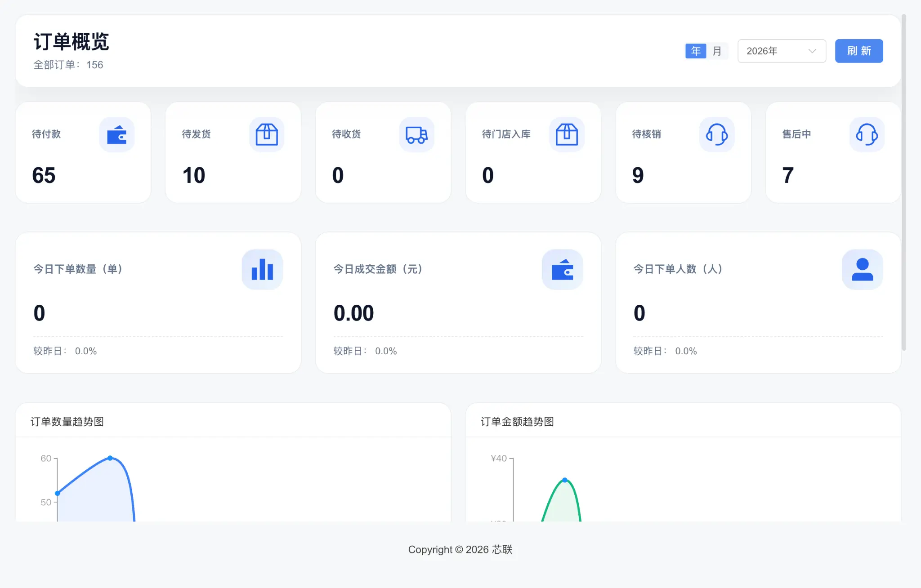The image size is (921, 588).
Task: Click the 刷新 button
Action: click(859, 51)
